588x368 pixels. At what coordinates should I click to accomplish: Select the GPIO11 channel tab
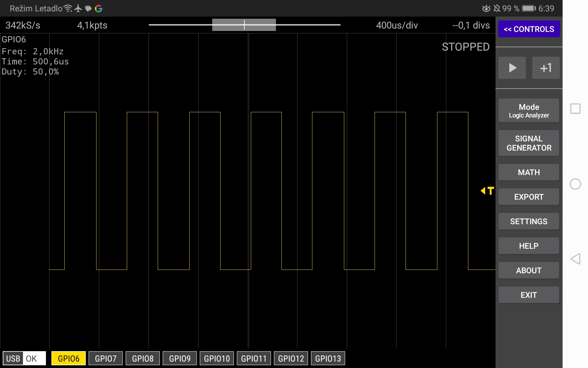pyautogui.click(x=254, y=358)
